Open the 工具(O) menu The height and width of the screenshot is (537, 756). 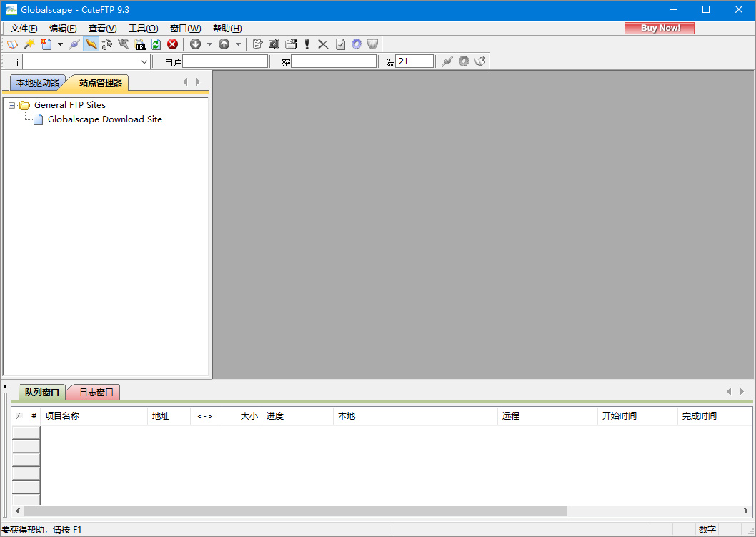click(x=143, y=29)
